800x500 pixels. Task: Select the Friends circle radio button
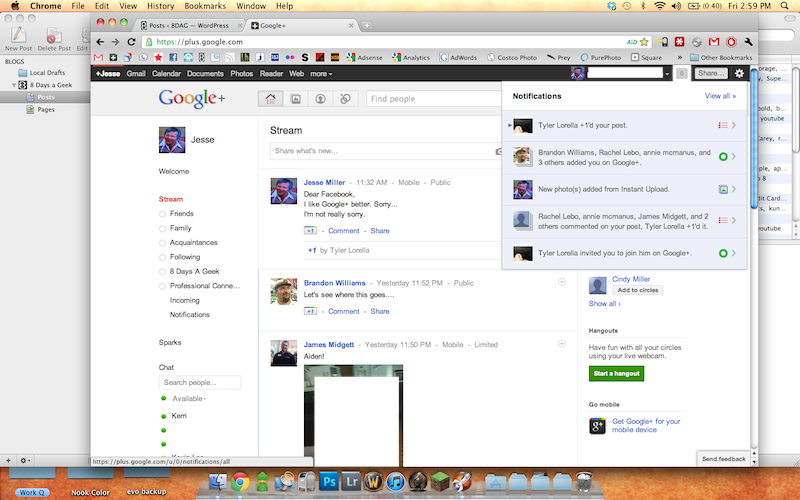[162, 214]
